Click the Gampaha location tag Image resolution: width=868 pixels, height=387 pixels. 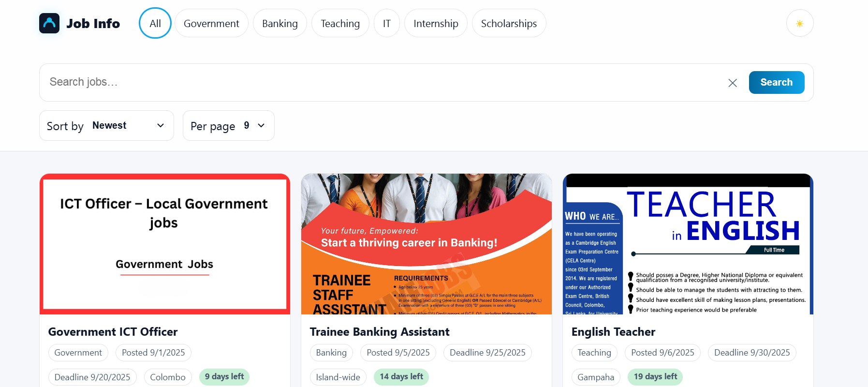tap(596, 377)
